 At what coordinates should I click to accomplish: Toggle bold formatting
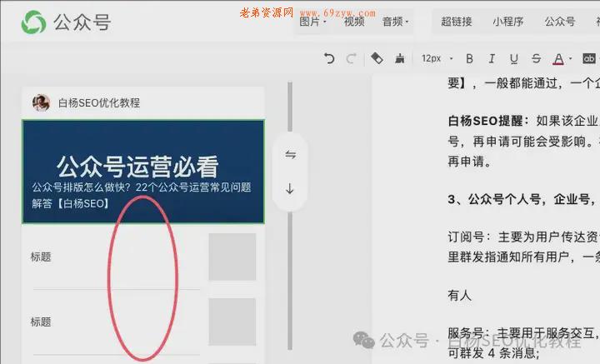tap(469, 58)
